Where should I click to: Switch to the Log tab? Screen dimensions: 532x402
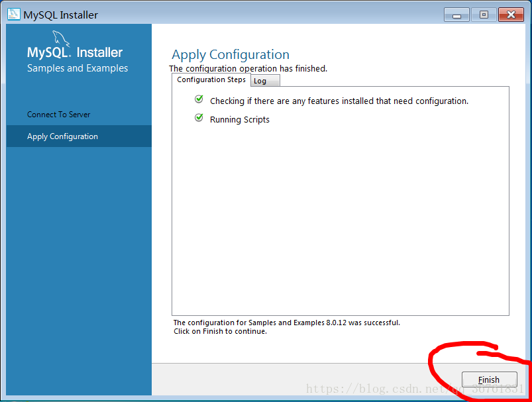tap(265, 81)
